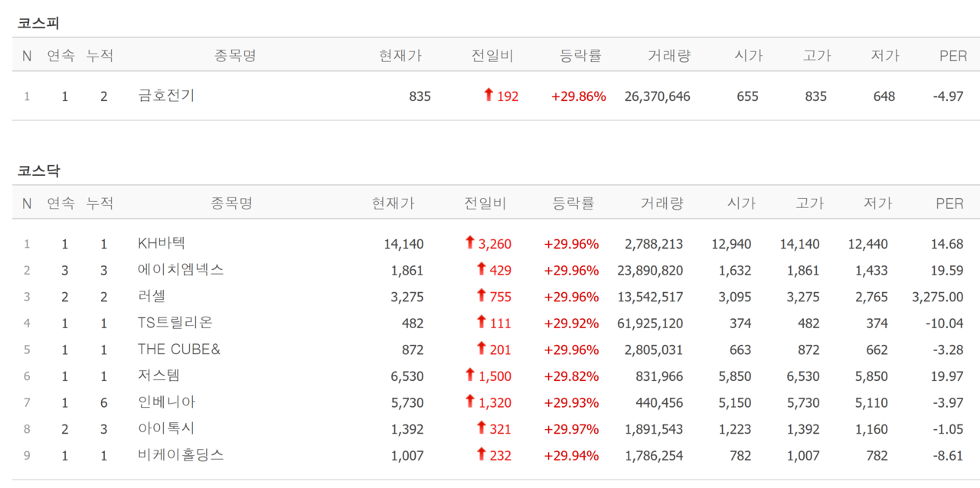Screen dimensions: 980x488
Task: Click the PER header in 코스피 table
Action: tap(953, 55)
